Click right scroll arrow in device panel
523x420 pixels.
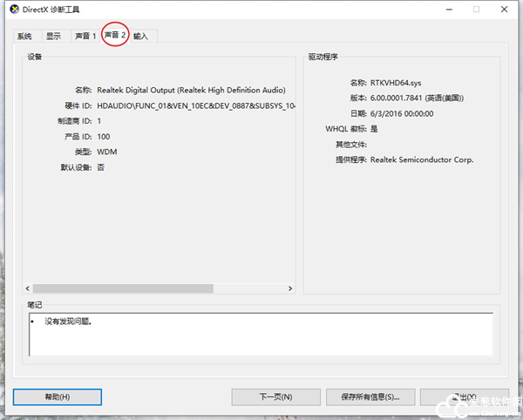290,288
